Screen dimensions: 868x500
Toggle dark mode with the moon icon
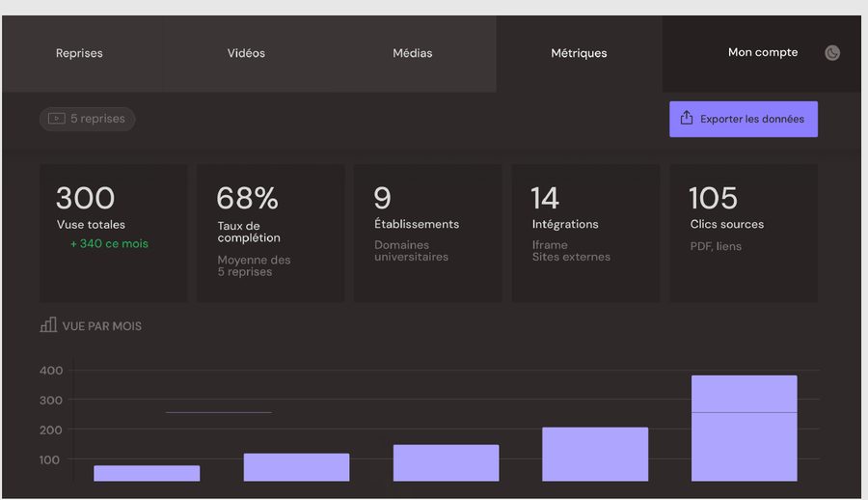point(832,53)
